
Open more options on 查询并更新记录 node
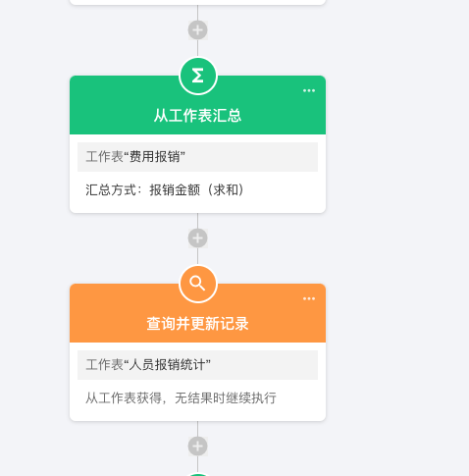(309, 298)
